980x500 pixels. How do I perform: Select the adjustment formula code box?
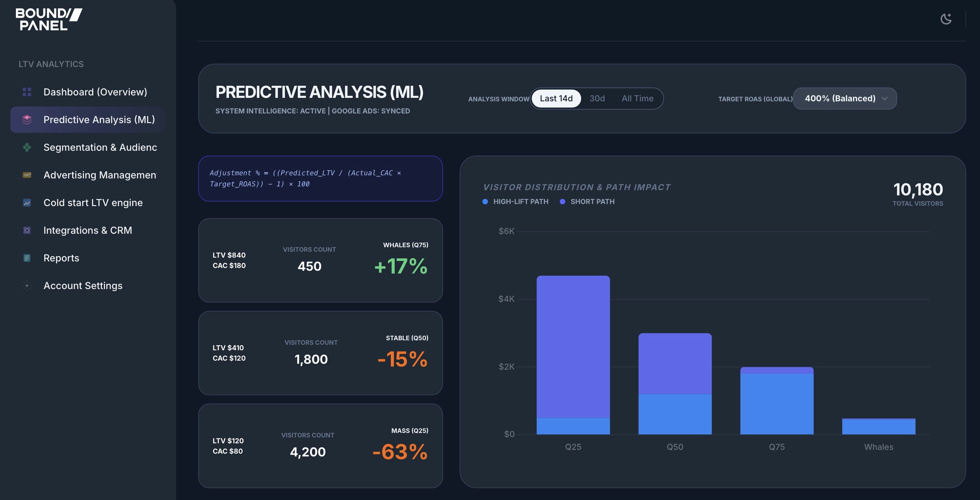point(320,179)
